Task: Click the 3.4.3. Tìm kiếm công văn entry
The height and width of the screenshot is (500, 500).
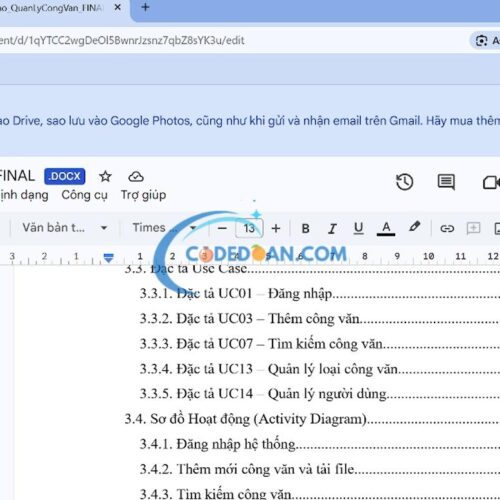Action: coord(216,494)
